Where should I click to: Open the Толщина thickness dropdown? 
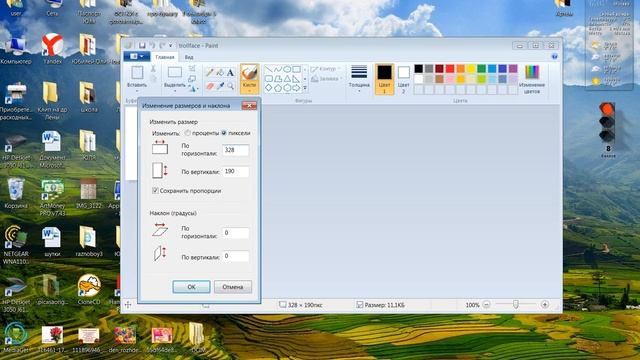[x=359, y=78]
